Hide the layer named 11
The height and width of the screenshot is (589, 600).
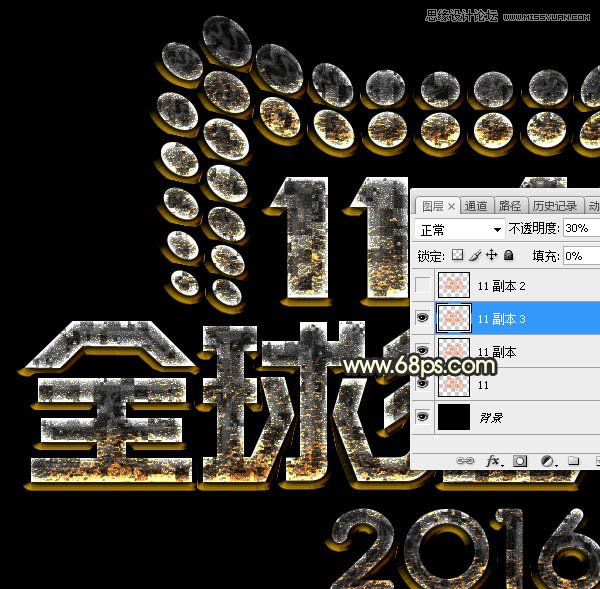[422, 383]
